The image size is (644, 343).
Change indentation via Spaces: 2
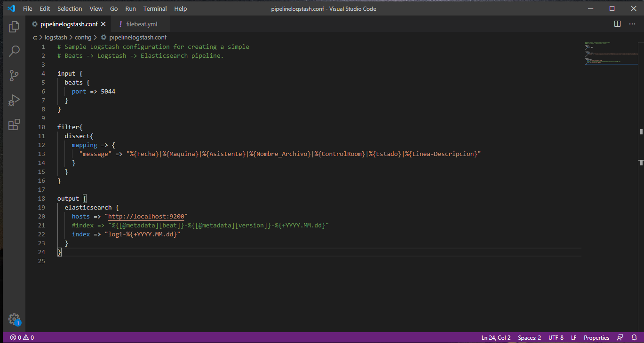pos(529,337)
